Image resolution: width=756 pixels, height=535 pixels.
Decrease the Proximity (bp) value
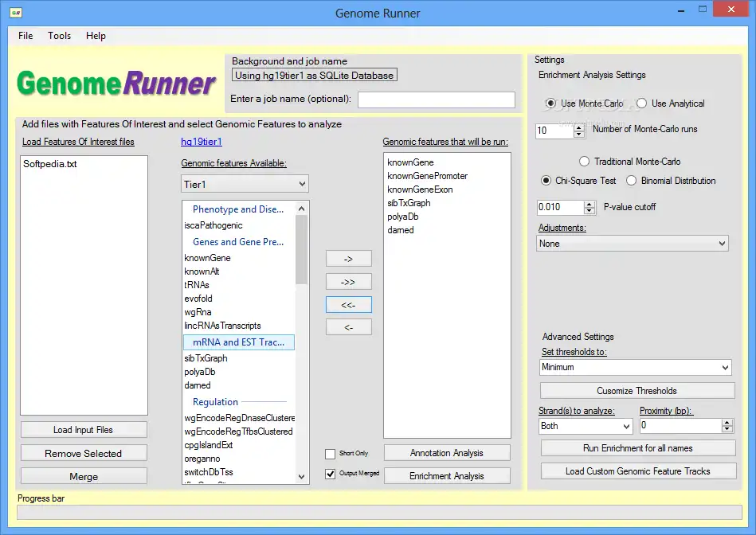pos(727,429)
